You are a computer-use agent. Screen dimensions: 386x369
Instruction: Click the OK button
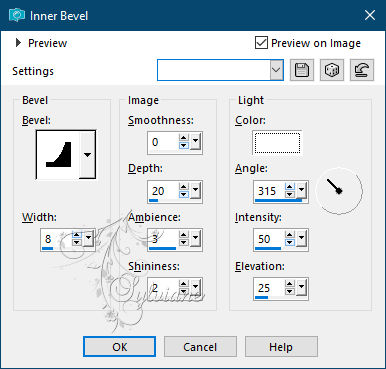tap(119, 347)
